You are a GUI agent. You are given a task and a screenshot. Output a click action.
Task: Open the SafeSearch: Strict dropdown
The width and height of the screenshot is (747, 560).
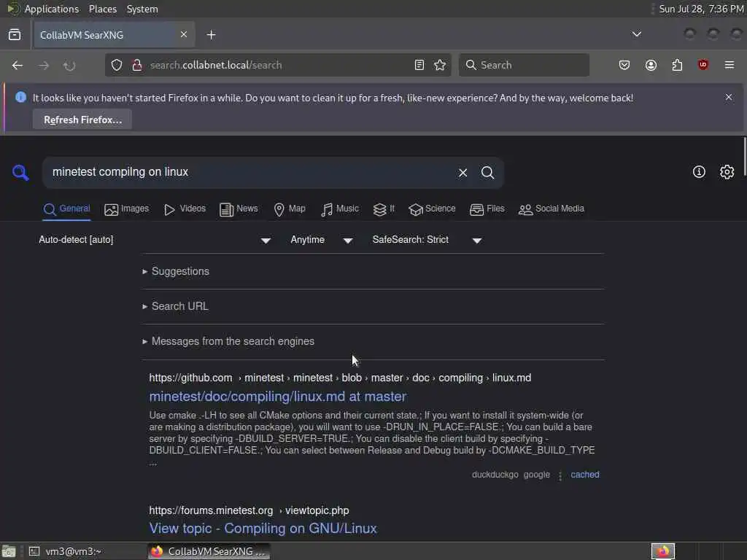coord(427,240)
